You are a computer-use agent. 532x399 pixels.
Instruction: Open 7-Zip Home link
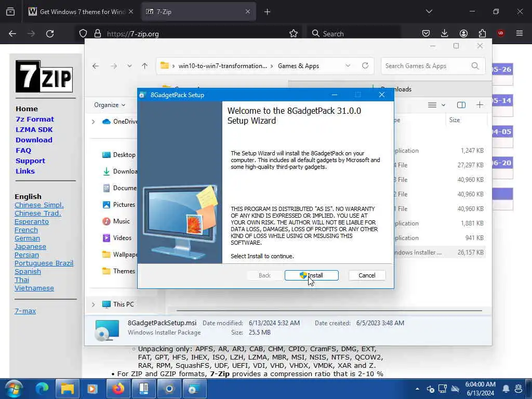click(x=26, y=109)
